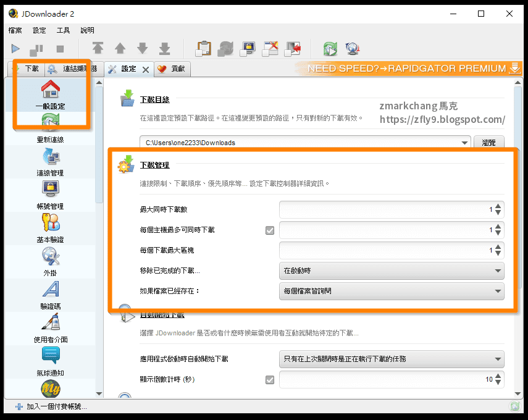Screen dimensions: 528x420
Task: Switch to the 下載 tab
Action: click(x=26, y=69)
